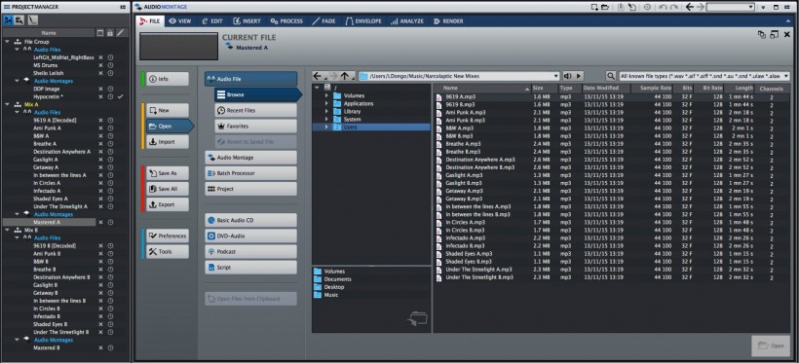Toggle checkmark beside Hypocretin montage
Viewport: 799px width, 363px height.
(120, 96)
